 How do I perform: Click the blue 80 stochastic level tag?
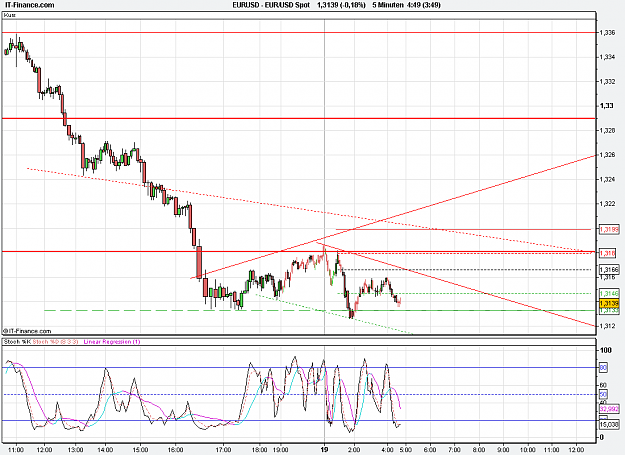tap(603, 368)
